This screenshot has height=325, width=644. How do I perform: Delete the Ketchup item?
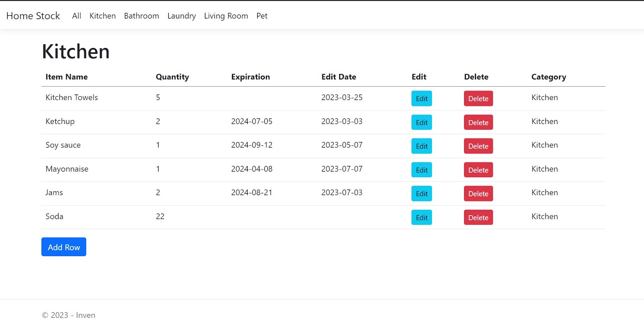(x=478, y=122)
